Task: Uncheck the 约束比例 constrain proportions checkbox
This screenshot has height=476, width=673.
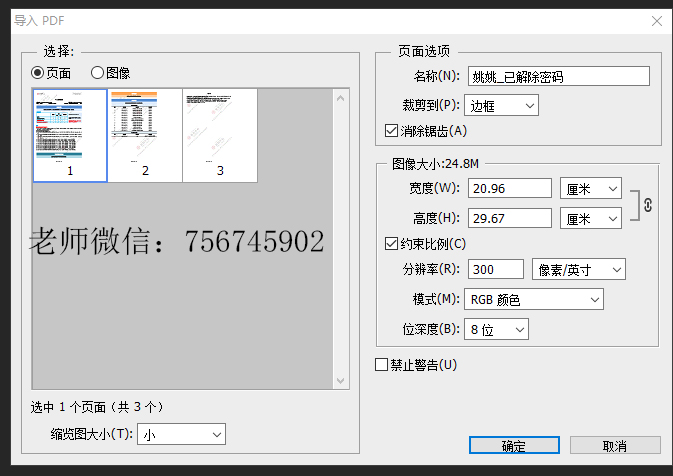Action: [x=391, y=243]
